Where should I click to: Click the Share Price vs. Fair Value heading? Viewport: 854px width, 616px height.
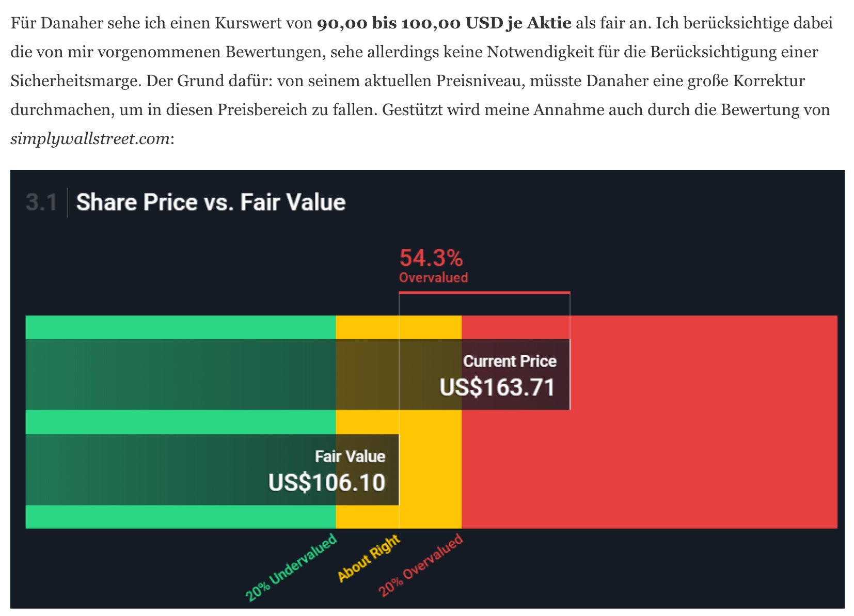[211, 202]
